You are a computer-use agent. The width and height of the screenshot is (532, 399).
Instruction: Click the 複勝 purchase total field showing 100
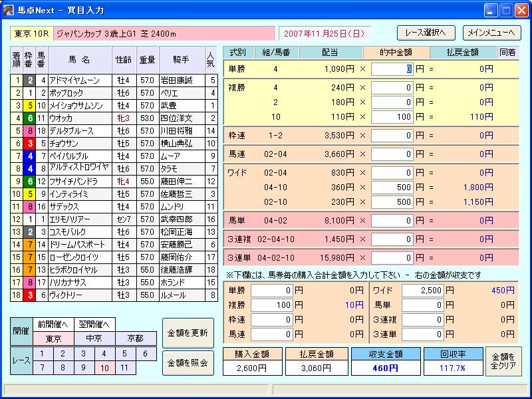click(x=271, y=305)
